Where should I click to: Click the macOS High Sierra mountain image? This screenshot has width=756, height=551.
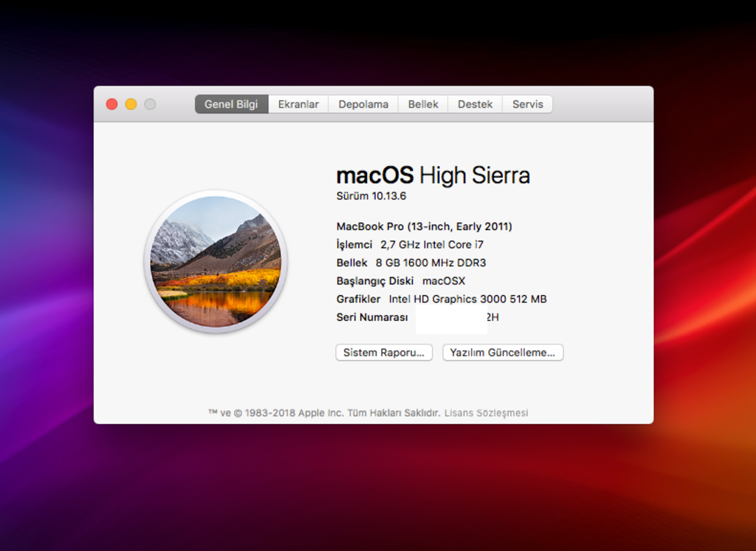[x=216, y=262]
